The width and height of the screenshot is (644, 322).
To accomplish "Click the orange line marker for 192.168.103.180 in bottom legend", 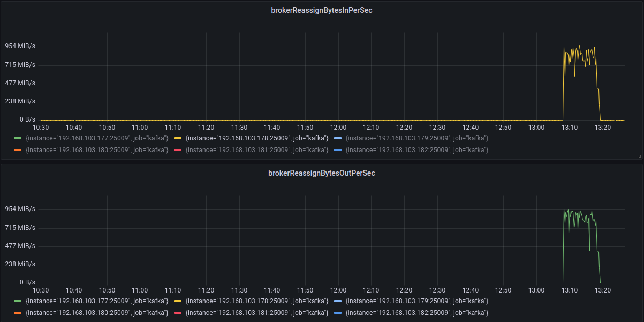I will tap(18, 312).
